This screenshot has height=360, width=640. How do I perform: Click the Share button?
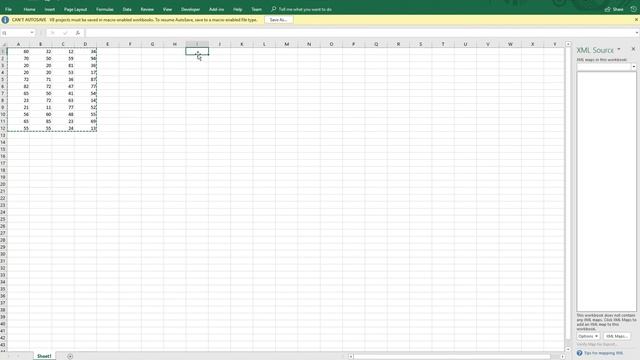pyautogui.click(x=614, y=9)
